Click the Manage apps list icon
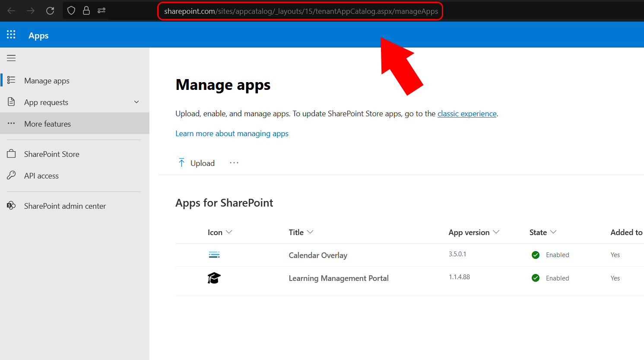 coord(11,80)
